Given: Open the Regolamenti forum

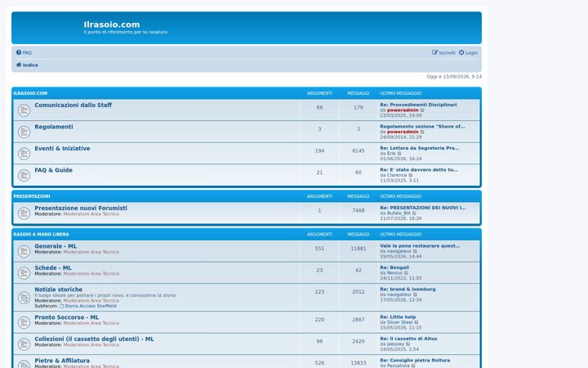Looking at the screenshot, I should coord(54,127).
